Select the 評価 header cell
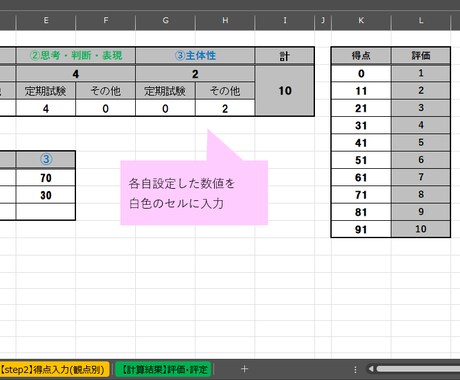Viewport: 460px width, 380px height. pyautogui.click(x=421, y=55)
